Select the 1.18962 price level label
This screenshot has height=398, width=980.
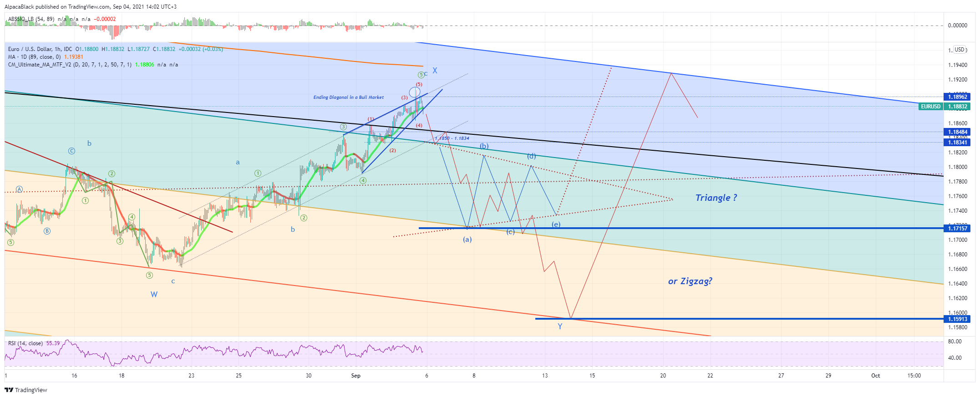click(x=957, y=97)
